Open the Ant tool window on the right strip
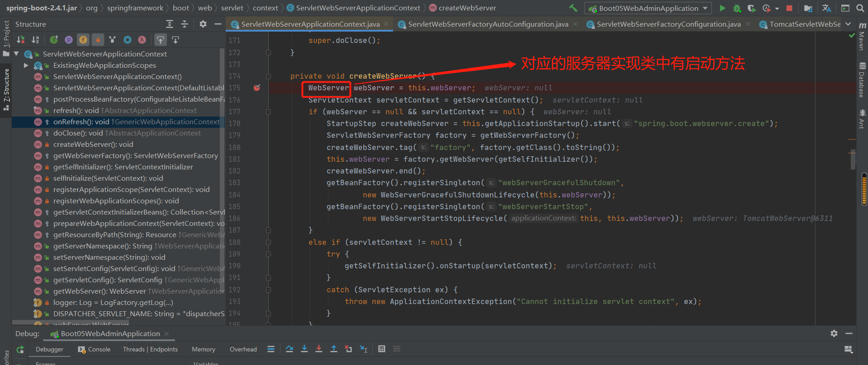This screenshot has height=365, width=868. click(x=862, y=119)
